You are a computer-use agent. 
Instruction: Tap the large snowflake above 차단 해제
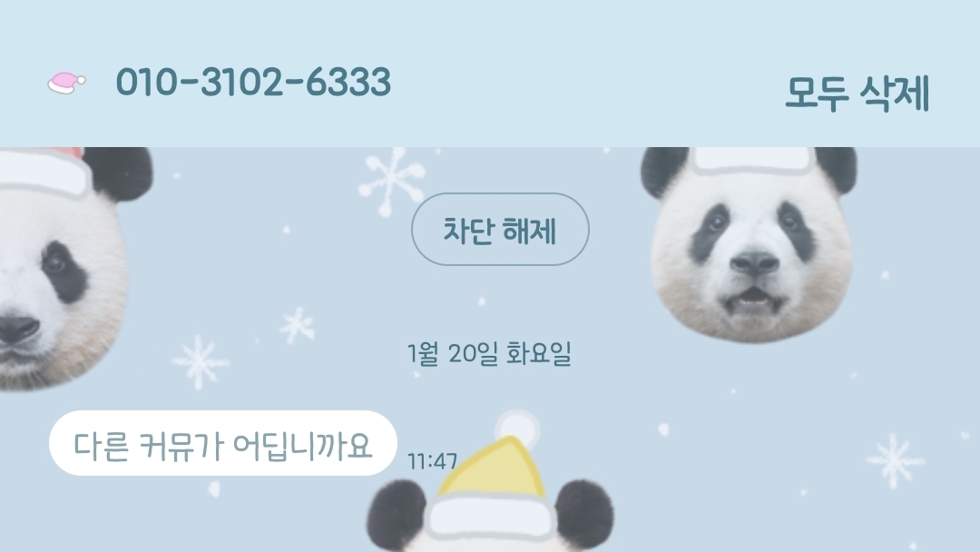click(x=392, y=182)
